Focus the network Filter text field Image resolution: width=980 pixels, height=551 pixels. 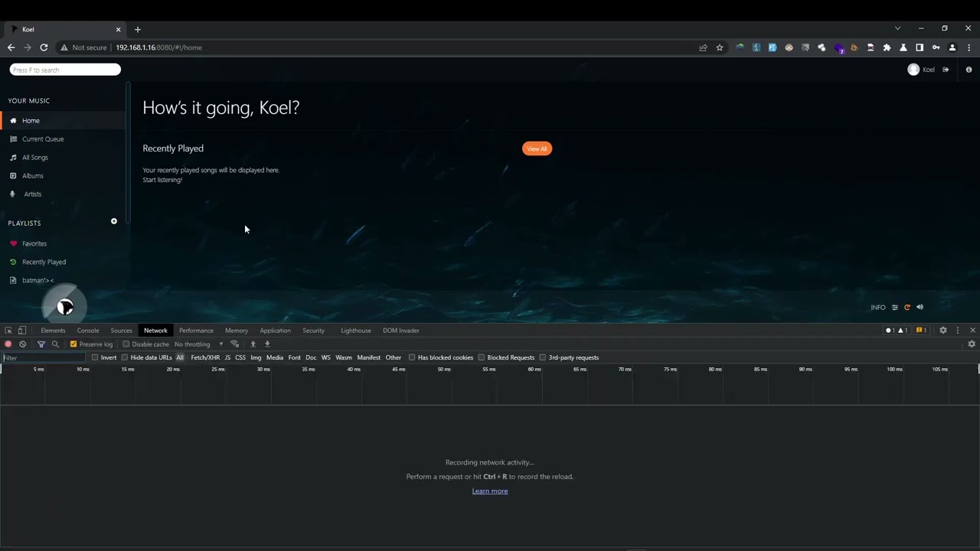(x=44, y=357)
